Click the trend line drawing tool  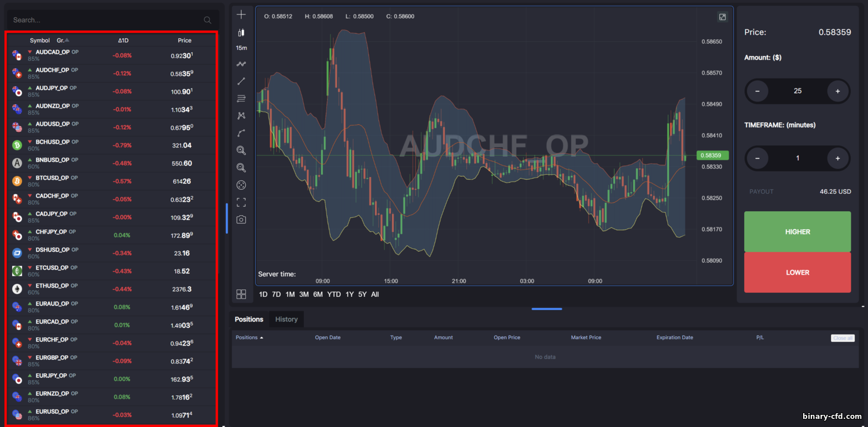pos(241,82)
